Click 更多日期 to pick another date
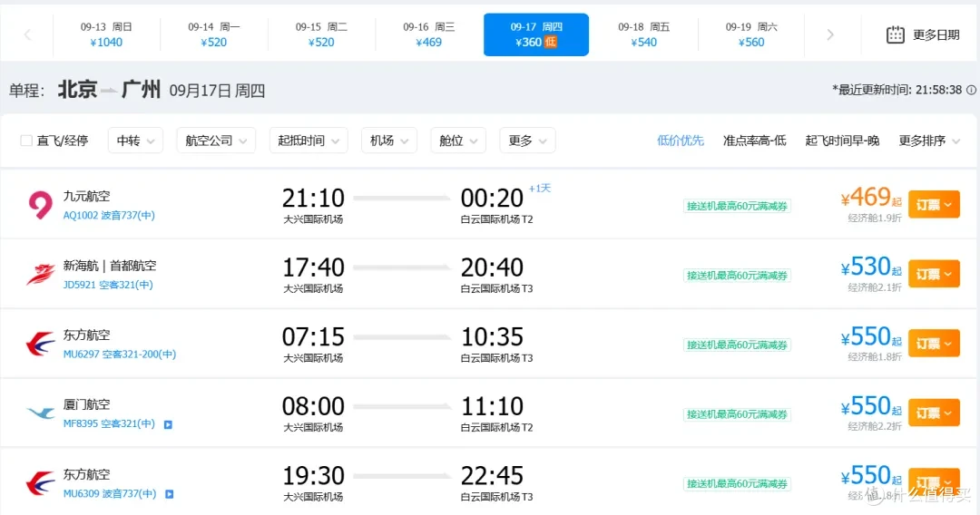Image resolution: width=980 pixels, height=515 pixels. [936, 35]
